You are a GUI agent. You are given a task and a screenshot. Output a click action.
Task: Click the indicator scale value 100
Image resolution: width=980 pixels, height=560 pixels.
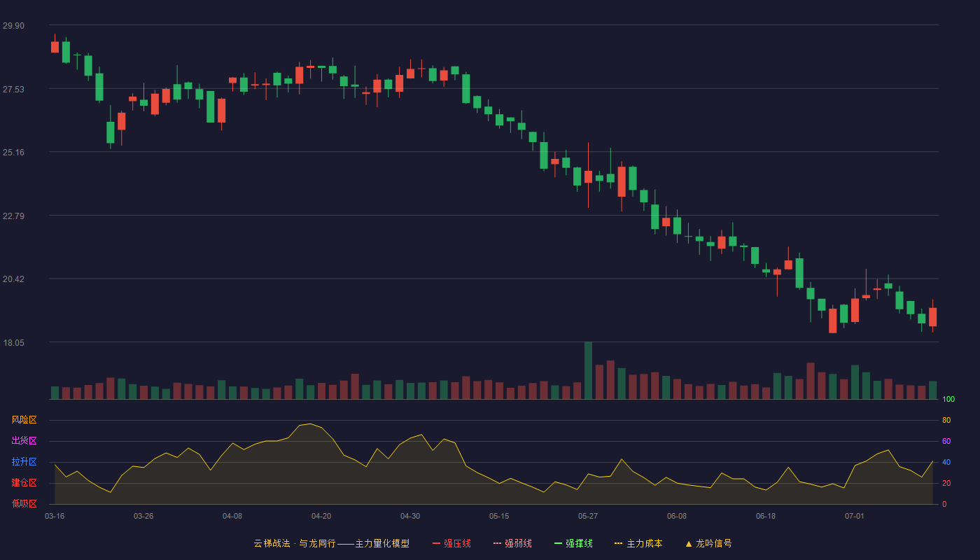coord(948,400)
